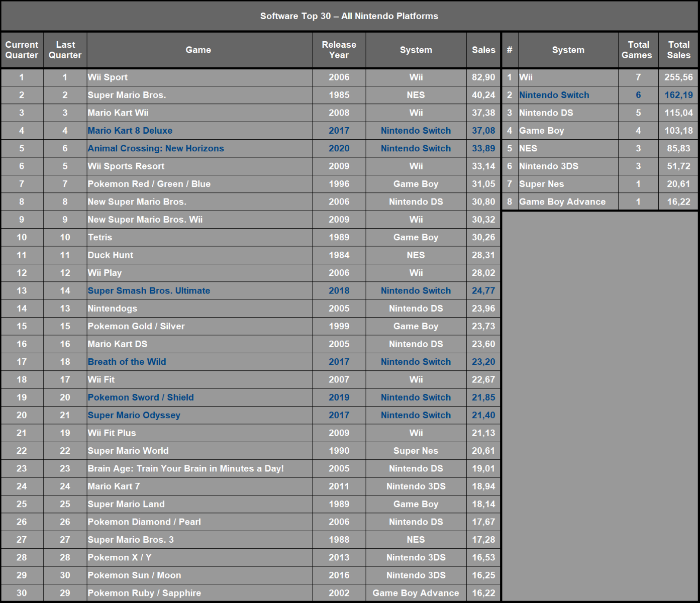Click the 'Total Sales' column header
The width and height of the screenshot is (700, 603).
[678, 50]
